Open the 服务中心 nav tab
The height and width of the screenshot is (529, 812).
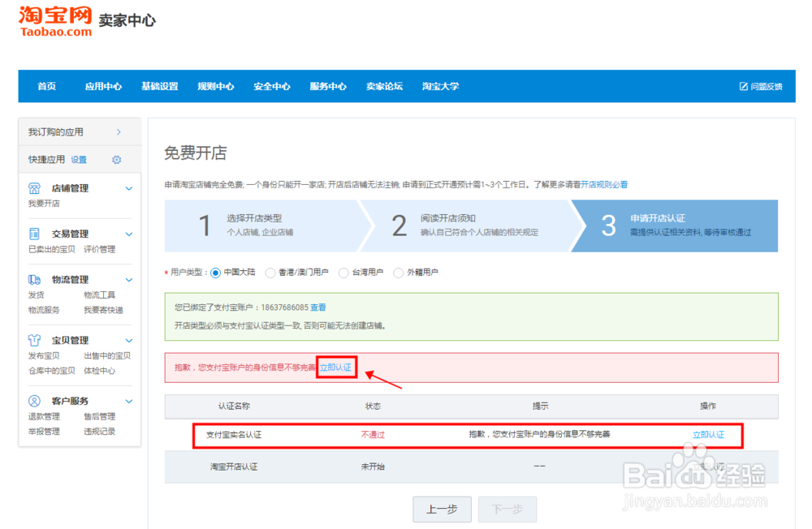point(328,87)
